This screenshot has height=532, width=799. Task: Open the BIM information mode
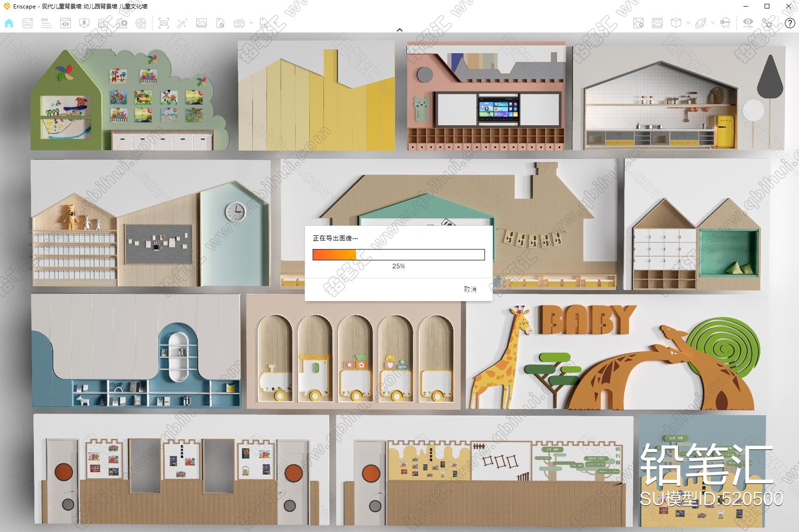tap(46, 23)
